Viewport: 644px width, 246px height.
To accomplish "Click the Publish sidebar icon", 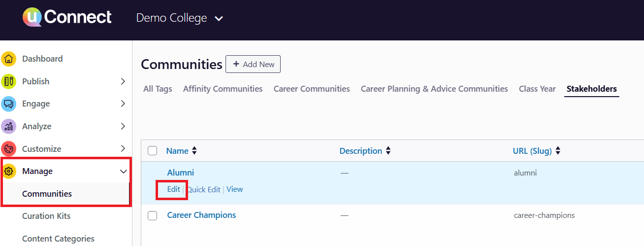I will (x=8, y=81).
